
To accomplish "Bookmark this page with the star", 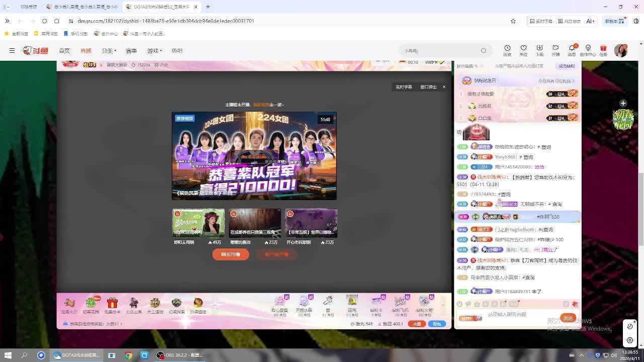I will click(x=513, y=21).
